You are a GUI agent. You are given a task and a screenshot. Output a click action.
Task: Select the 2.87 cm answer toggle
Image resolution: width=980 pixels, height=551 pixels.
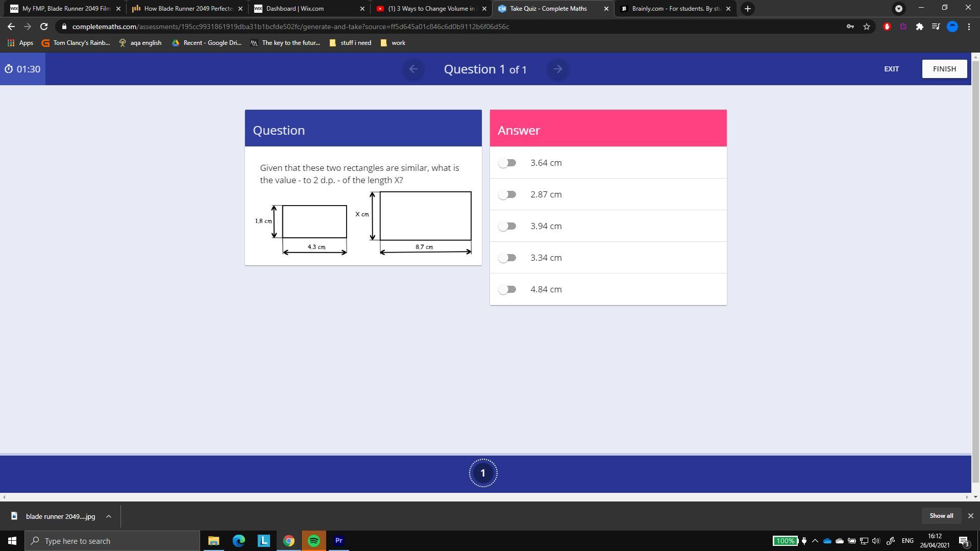pos(507,194)
